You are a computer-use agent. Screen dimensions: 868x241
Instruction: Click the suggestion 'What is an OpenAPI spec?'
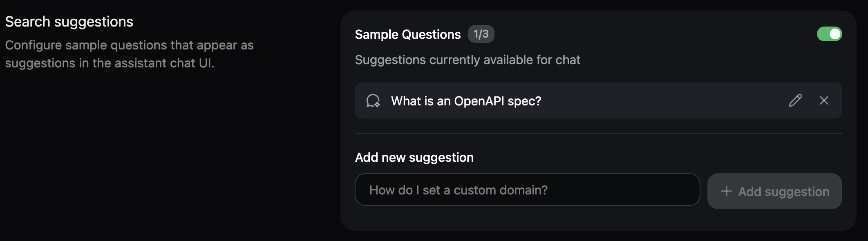click(x=466, y=101)
